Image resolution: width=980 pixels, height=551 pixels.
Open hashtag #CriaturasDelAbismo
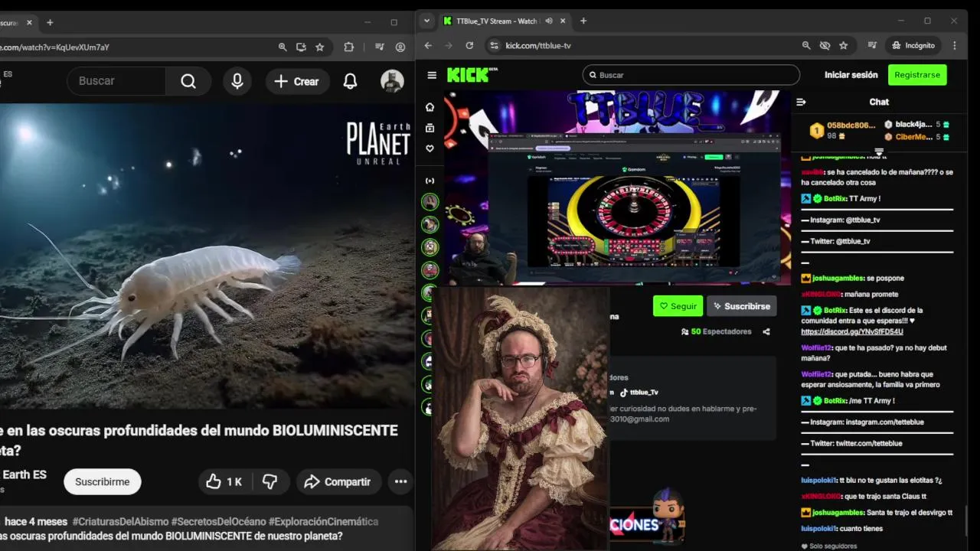(x=119, y=522)
